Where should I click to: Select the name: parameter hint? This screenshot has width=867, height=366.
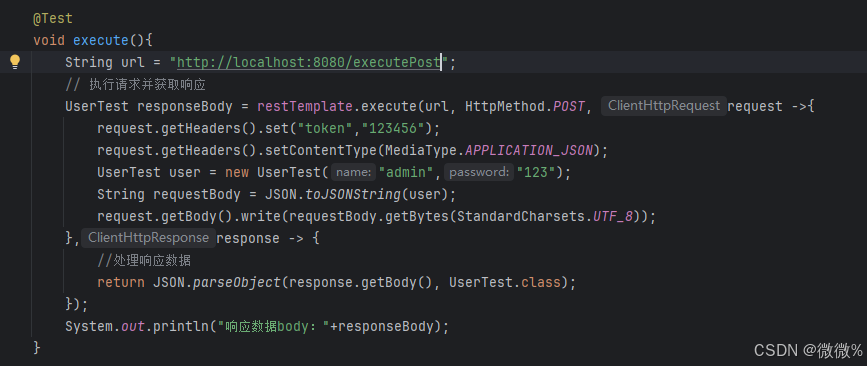(354, 172)
